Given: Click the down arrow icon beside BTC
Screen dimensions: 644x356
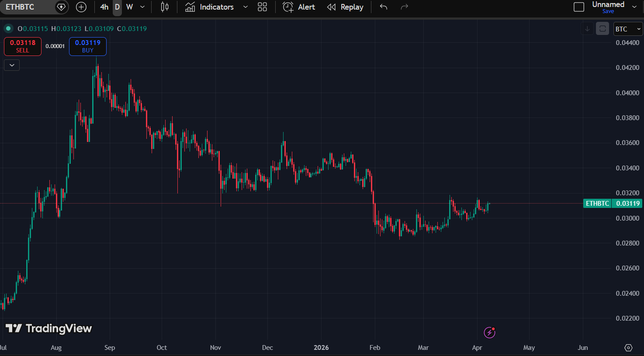Looking at the screenshot, I should (588, 29).
